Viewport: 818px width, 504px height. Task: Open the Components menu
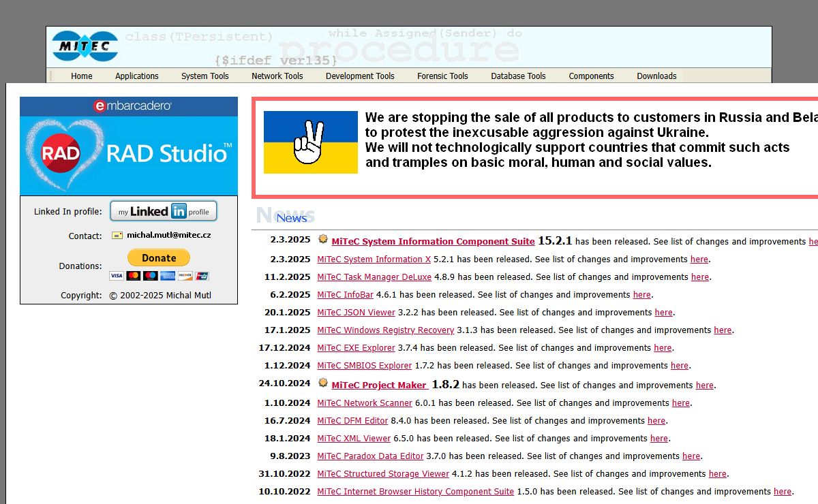(x=592, y=76)
